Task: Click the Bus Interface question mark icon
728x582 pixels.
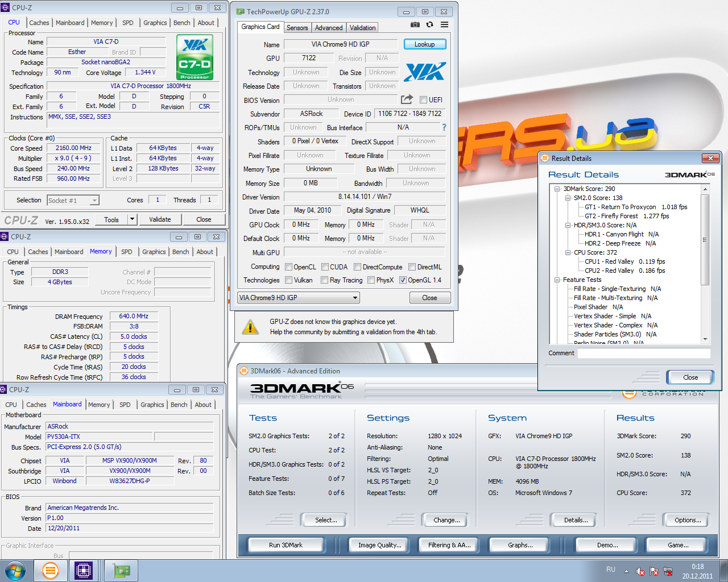Action: pos(444,127)
